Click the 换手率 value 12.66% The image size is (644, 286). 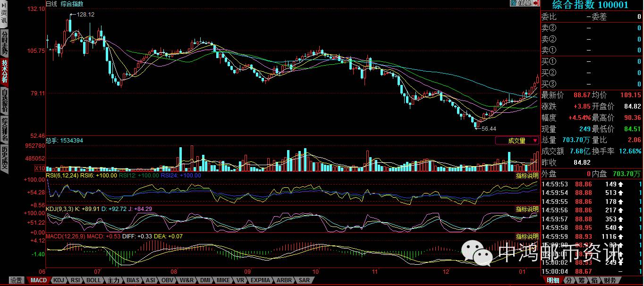point(630,151)
